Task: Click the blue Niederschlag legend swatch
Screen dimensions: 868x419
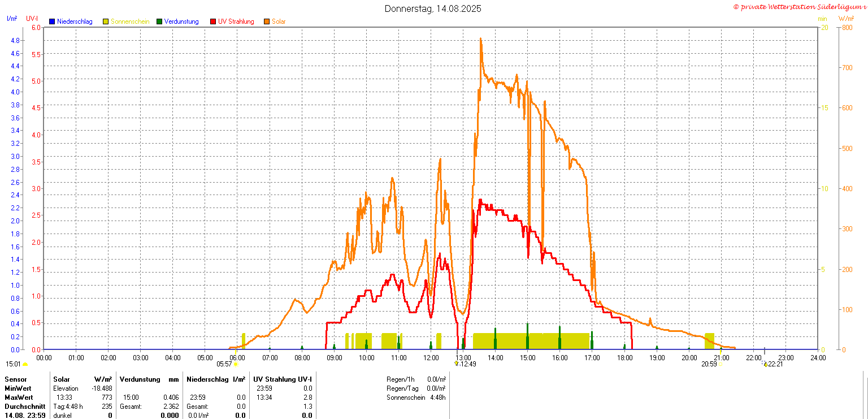Action: click(x=52, y=21)
